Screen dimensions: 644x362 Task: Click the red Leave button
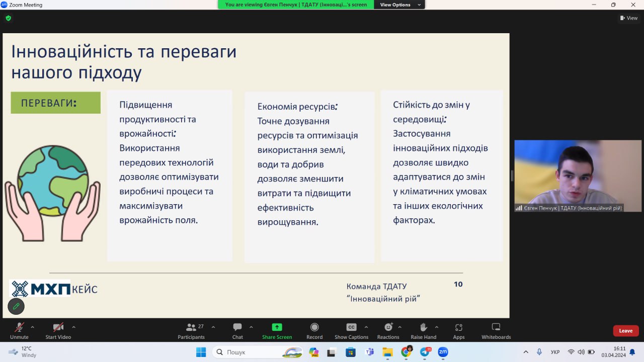[625, 331]
